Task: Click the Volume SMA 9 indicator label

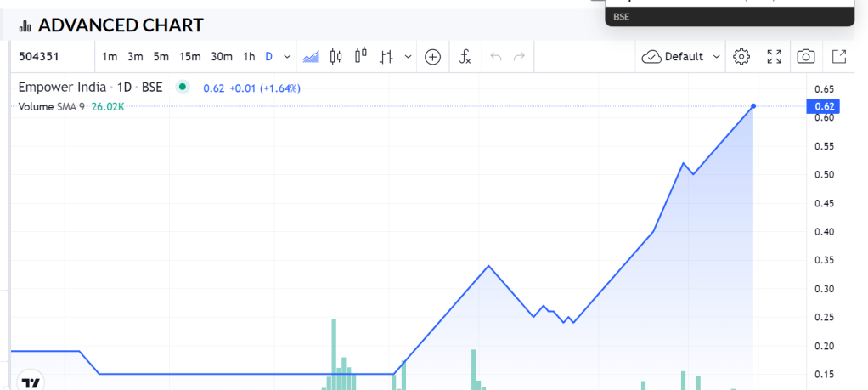Action: 51,106
